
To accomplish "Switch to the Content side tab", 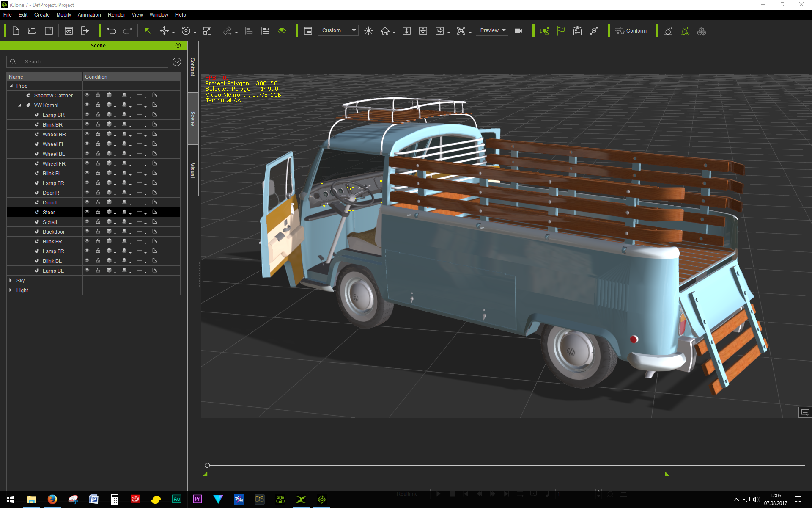I will pyautogui.click(x=193, y=66).
